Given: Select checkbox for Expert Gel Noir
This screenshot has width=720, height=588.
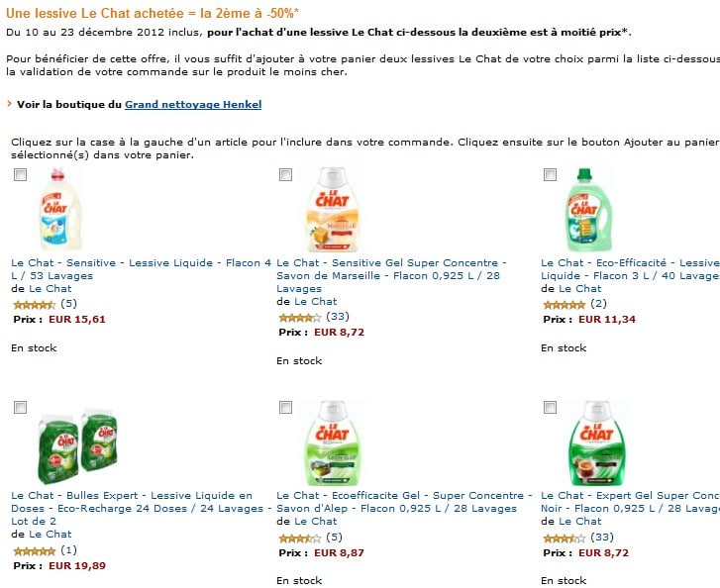Looking at the screenshot, I should coord(550,408).
